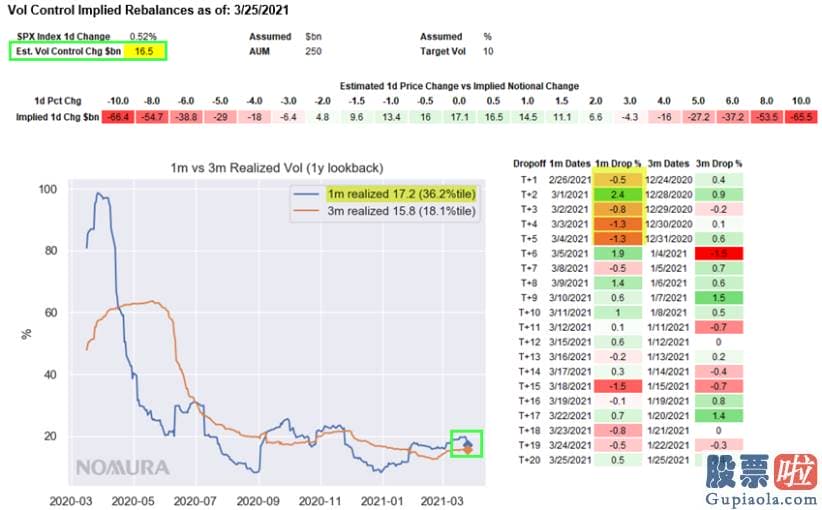Select the "Estimated 1d Price Change vs Implied Notional Change" heading
This screenshot has height=510, width=822.
[x=459, y=86]
